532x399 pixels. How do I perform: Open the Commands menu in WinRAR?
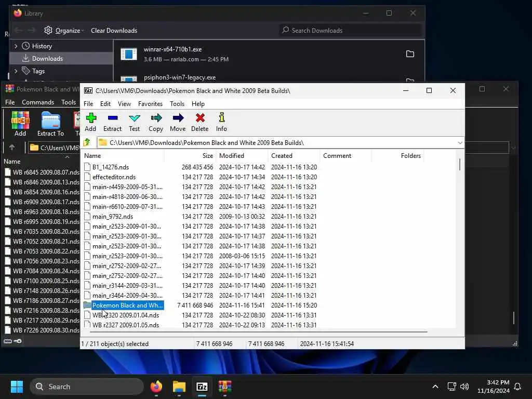click(38, 102)
